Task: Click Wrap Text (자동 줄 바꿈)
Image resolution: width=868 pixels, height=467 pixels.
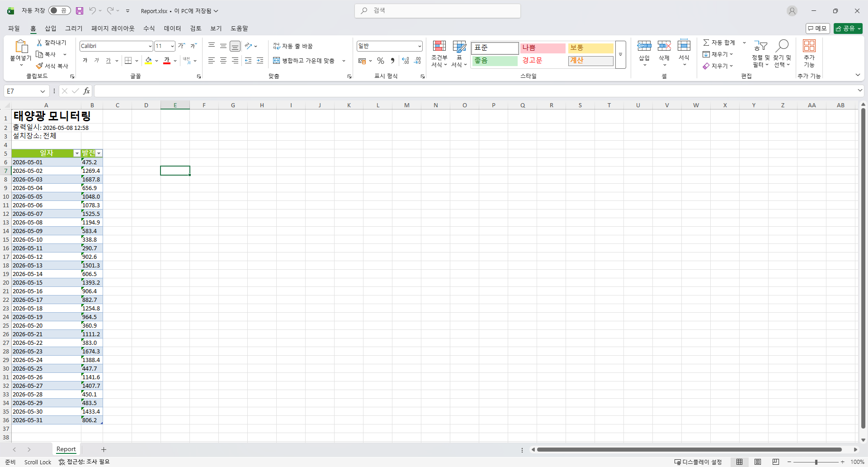Action: click(x=293, y=46)
